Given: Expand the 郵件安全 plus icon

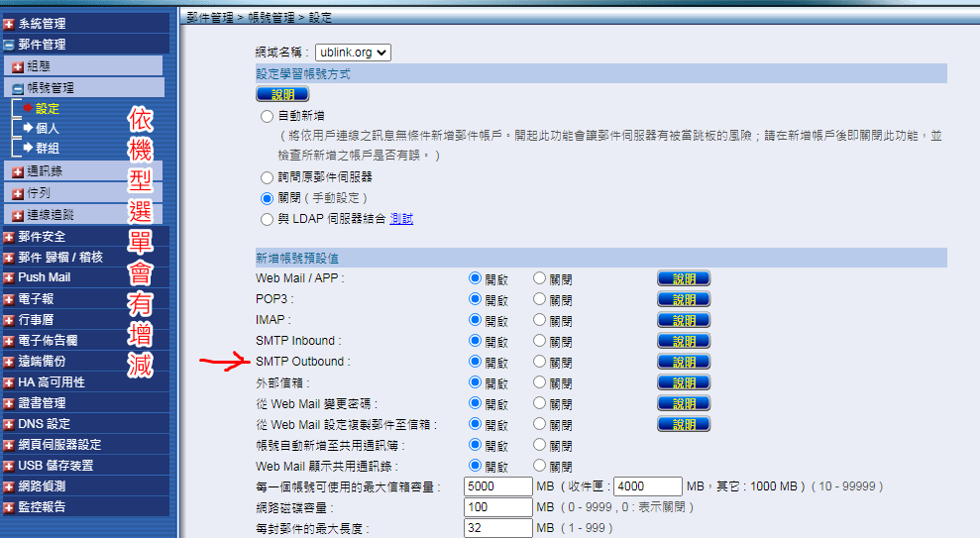Looking at the screenshot, I should coord(9,237).
